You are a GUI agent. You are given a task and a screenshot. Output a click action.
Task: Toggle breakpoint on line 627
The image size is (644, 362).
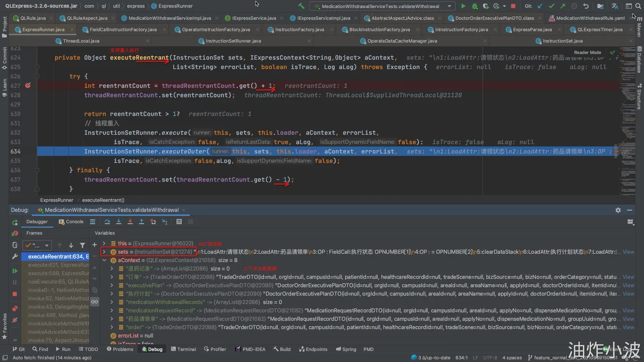coord(28,85)
